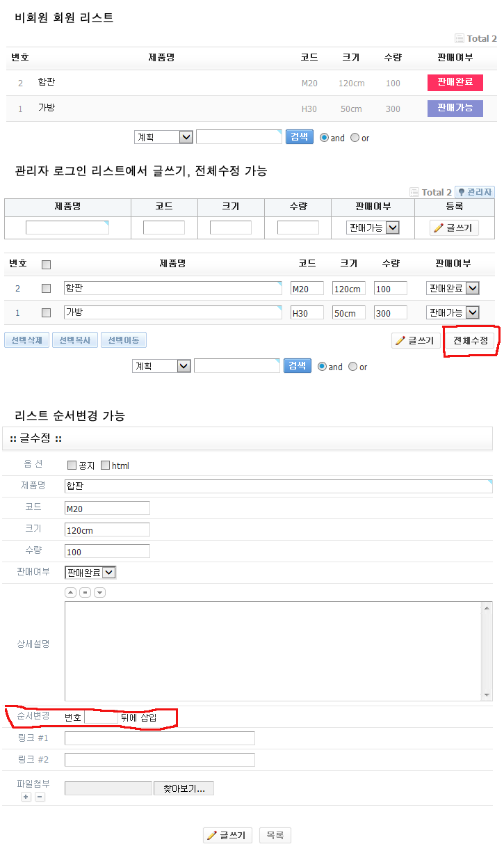Toggle the select-all checkbox in list header
The height and width of the screenshot is (851, 504).
point(46,264)
